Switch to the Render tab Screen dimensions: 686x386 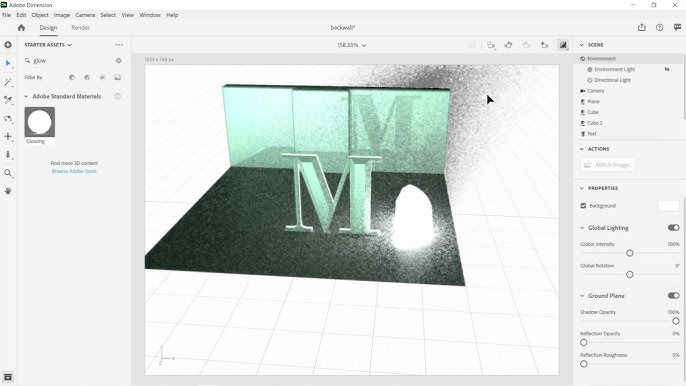tap(80, 28)
